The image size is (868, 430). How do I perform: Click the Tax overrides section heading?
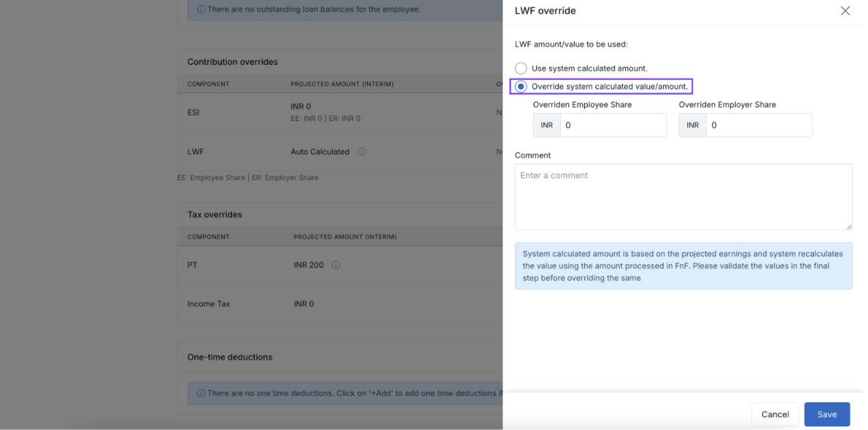click(215, 214)
